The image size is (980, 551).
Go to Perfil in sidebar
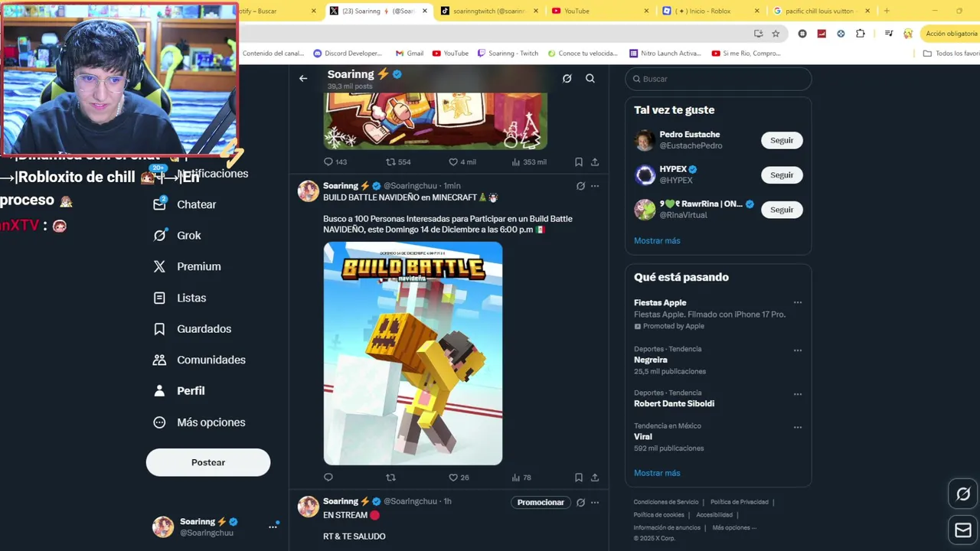coord(179,391)
